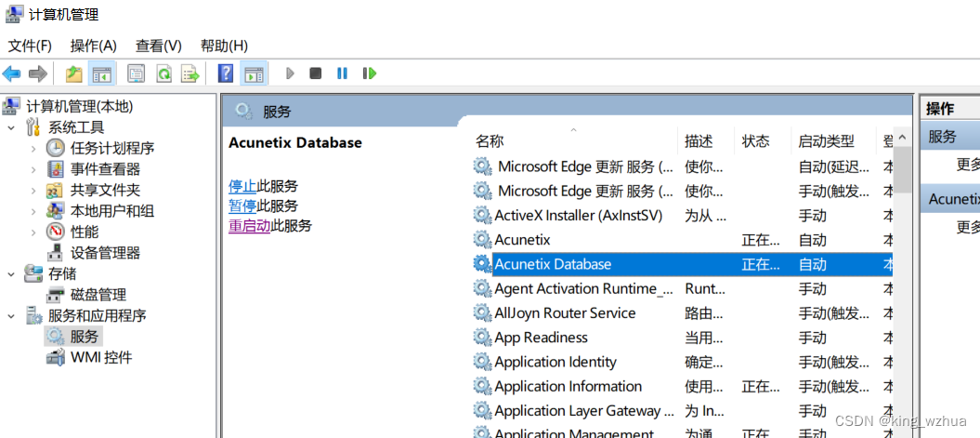This screenshot has height=438, width=980.
Task: Expand the 事件查看器 node
Action: click(33, 169)
